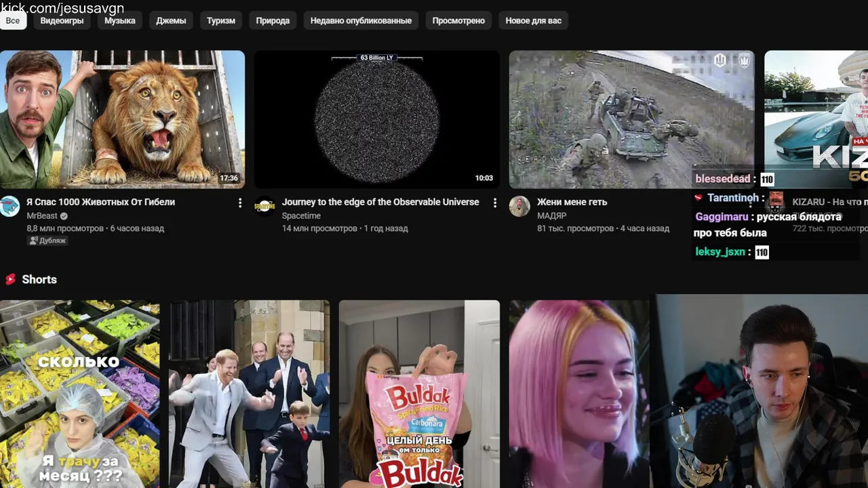The height and width of the screenshot is (488, 868).
Task: Select the 'Туризм' filter chip
Action: click(x=221, y=20)
